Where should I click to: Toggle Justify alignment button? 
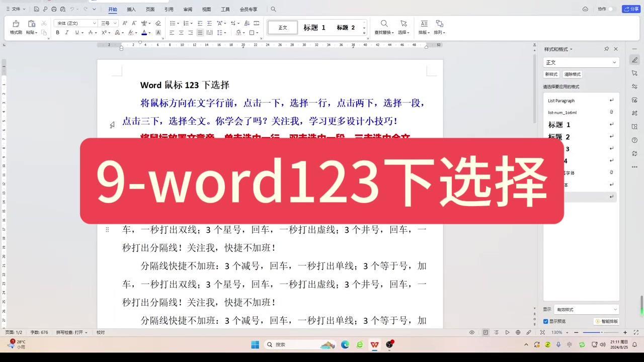pyautogui.click(x=200, y=33)
